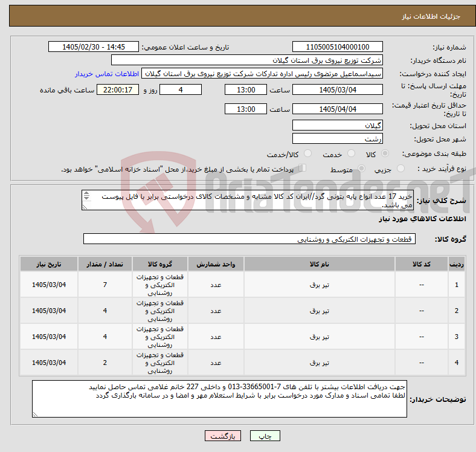Click the گروه کالا table column header
This screenshot has height=452, width=476.
(x=160, y=264)
